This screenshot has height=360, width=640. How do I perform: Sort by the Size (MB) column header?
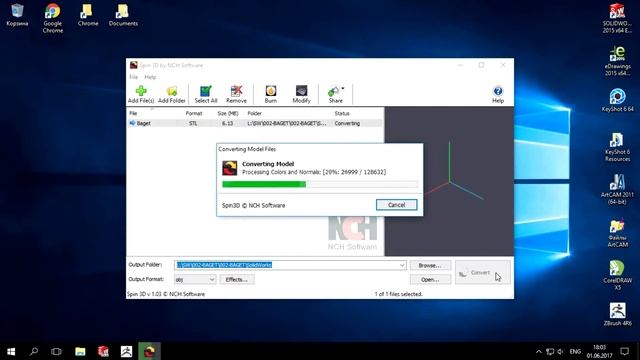(x=227, y=113)
